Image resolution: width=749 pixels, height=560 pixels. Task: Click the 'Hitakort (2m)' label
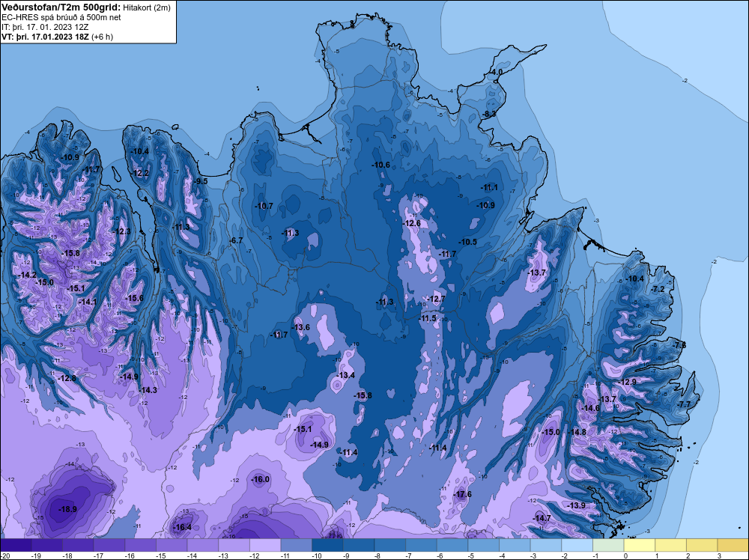pos(146,7)
